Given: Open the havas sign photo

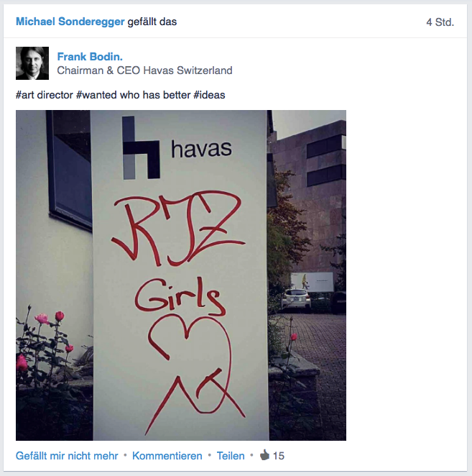Looking at the screenshot, I should point(181,275).
